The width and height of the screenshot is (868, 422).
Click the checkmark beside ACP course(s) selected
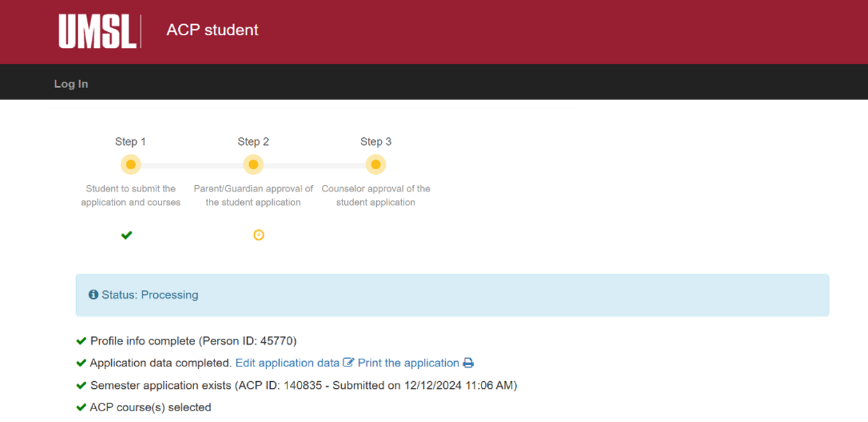coord(80,407)
